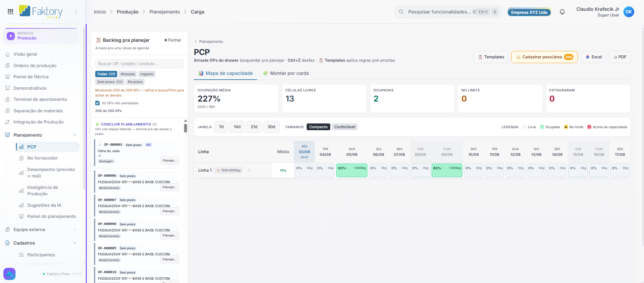The width and height of the screenshot is (644, 283).
Task: Open PCP in the sidebar
Action: 48,147
